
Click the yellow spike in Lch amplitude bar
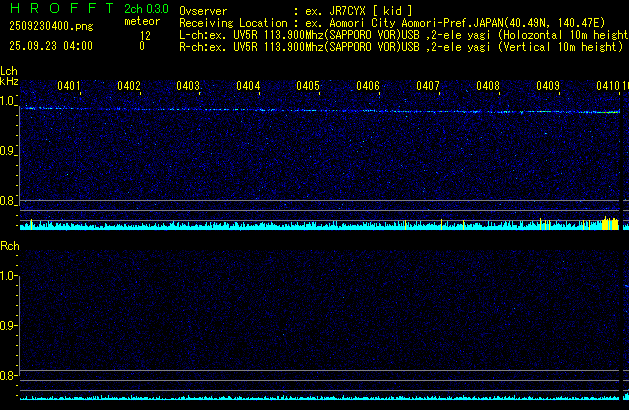[609, 224]
